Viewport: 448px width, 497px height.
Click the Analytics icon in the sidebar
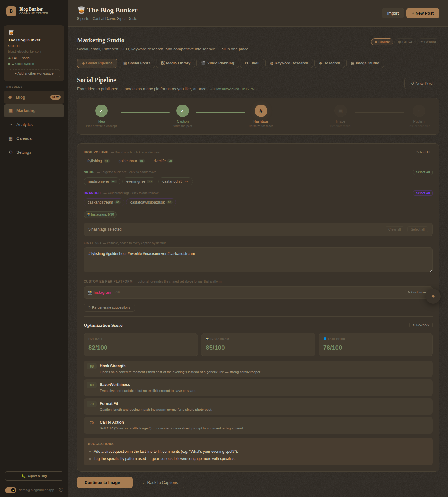click(11, 124)
